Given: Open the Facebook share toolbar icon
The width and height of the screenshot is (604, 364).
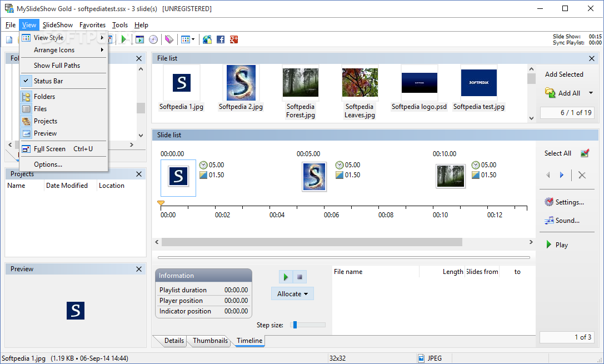Looking at the screenshot, I should (221, 39).
